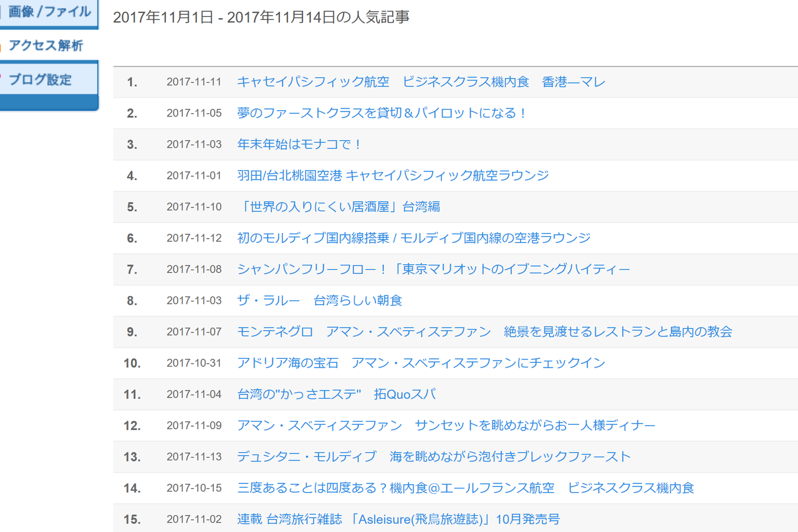This screenshot has height=532, width=798.
Task: Click the date 2017-10-31 in row 10
Action: (x=194, y=363)
